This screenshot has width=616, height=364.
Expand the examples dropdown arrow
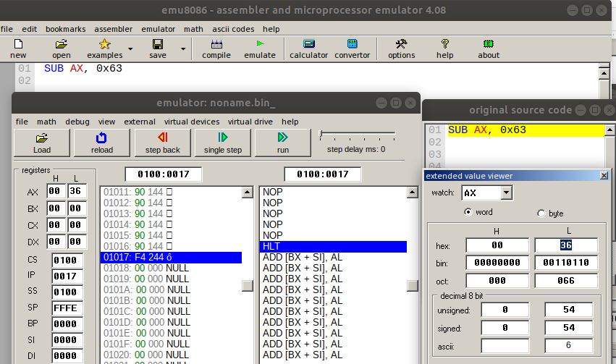pos(130,49)
